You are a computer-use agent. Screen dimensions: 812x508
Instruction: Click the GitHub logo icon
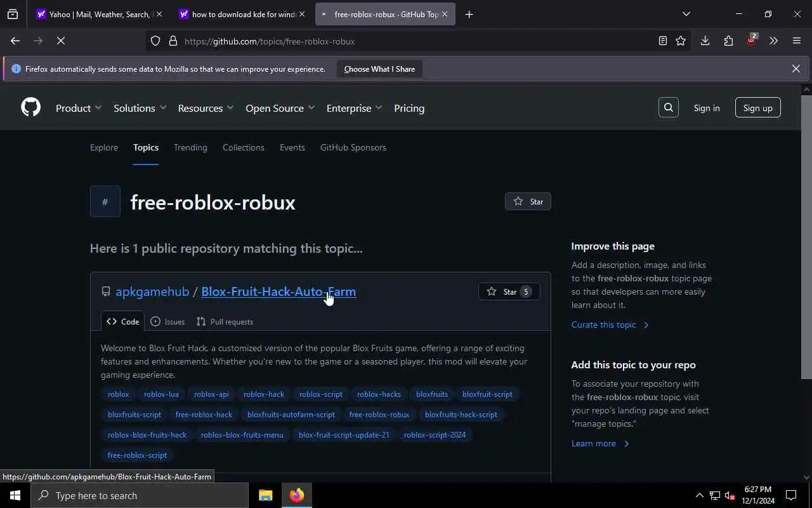[30, 107]
